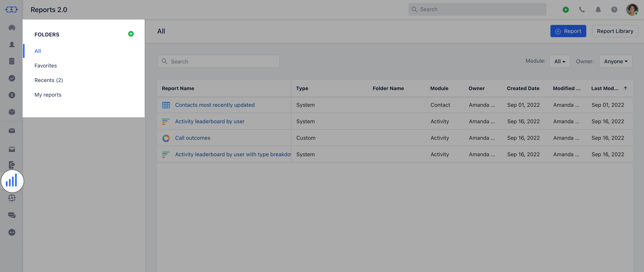Image resolution: width=644 pixels, height=272 pixels.
Task: Open Activity leaderboard by user with type breakdown
Action: [233, 154]
